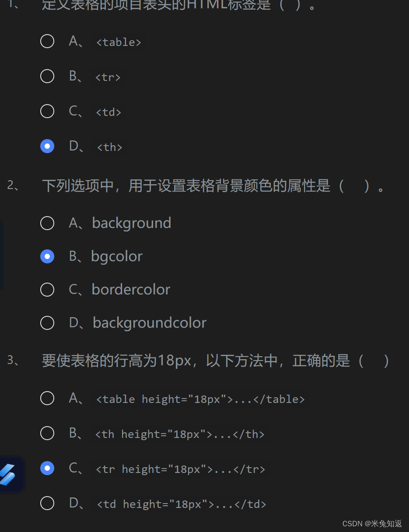Select option A <table> for question 1

(x=47, y=41)
